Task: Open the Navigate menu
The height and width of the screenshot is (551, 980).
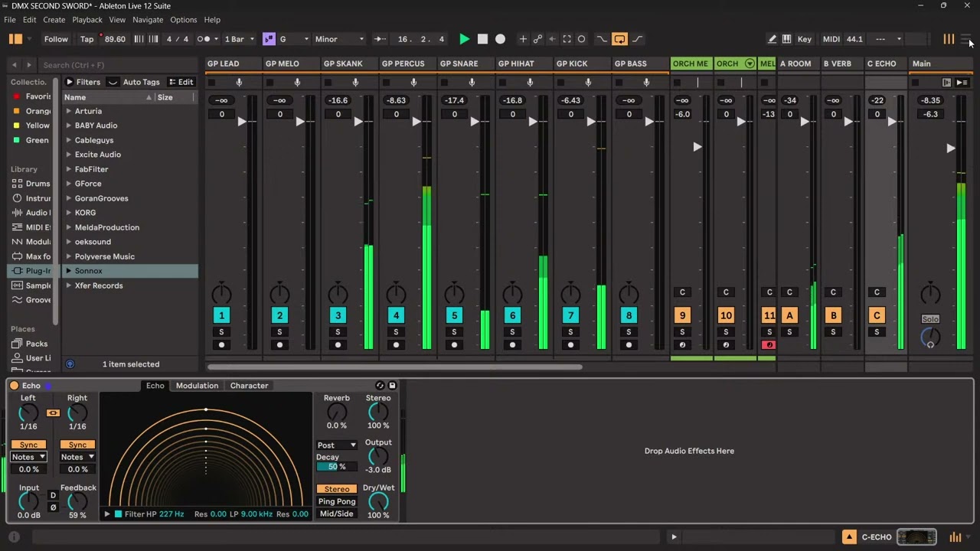Action: 148,20
